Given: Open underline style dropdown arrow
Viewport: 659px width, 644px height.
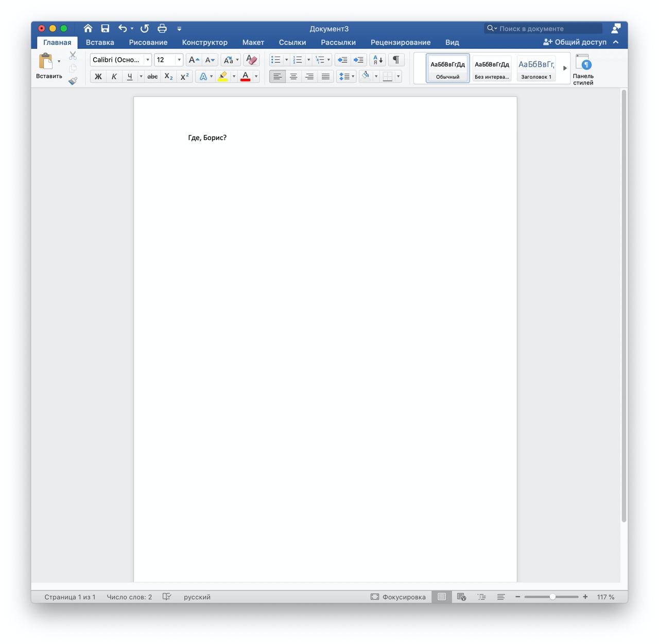Looking at the screenshot, I should coord(141,76).
